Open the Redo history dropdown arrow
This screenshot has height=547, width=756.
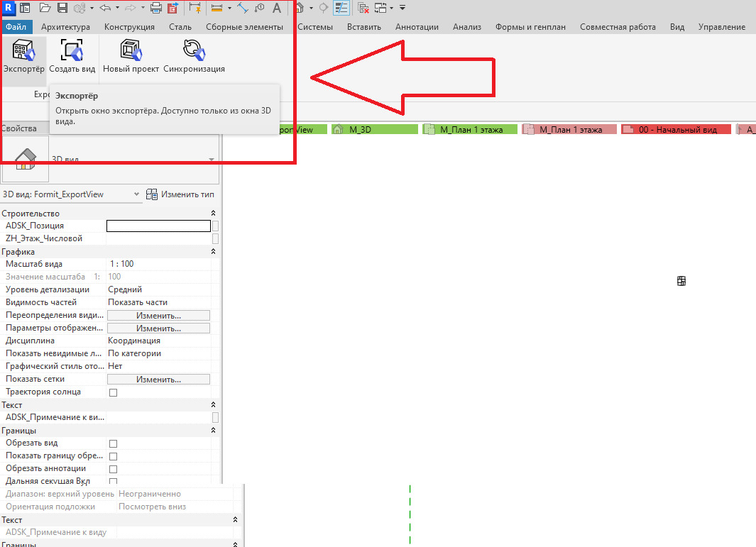143,8
